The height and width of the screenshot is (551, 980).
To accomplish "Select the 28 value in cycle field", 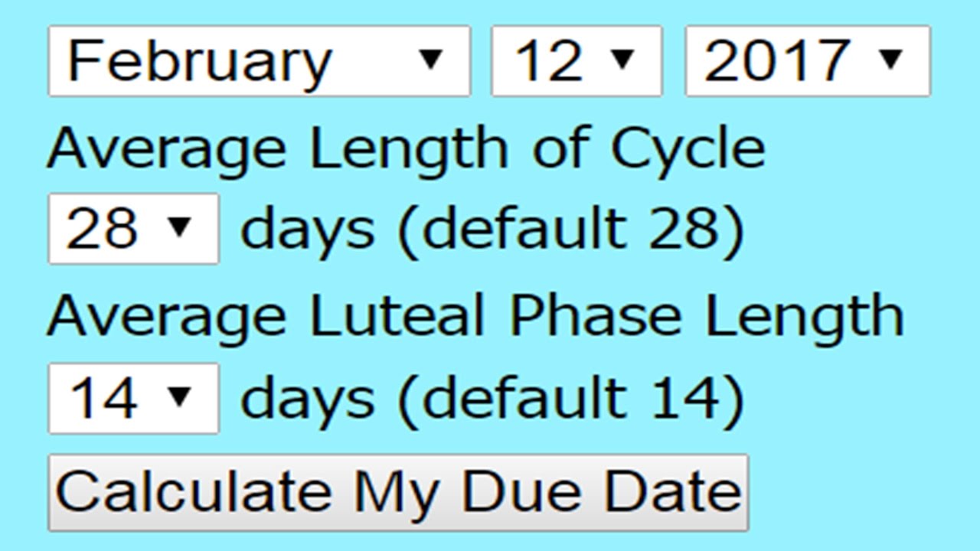I will (x=102, y=229).
